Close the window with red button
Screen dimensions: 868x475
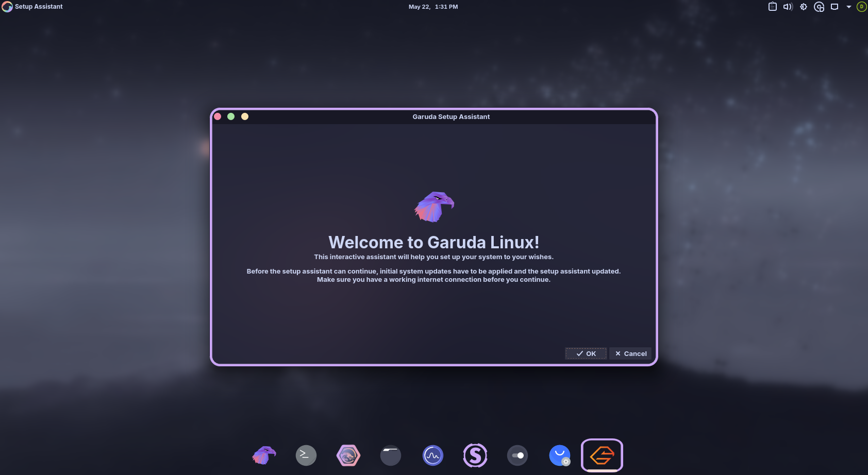point(218,116)
